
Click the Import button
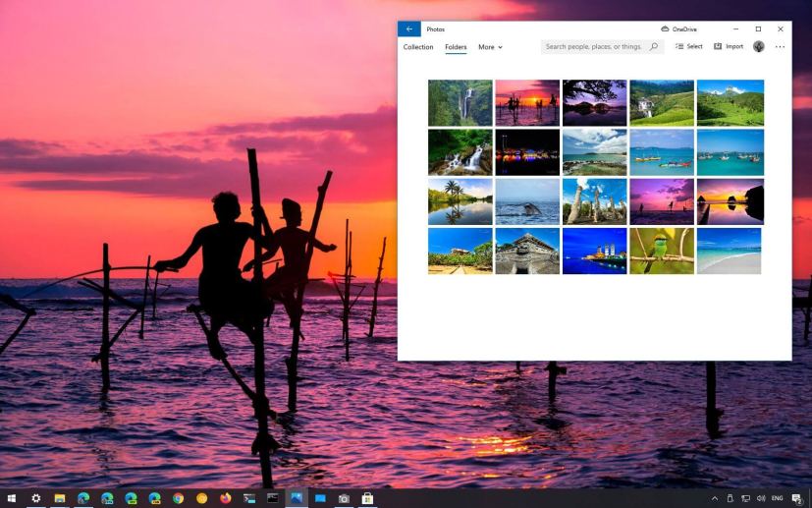pos(729,47)
